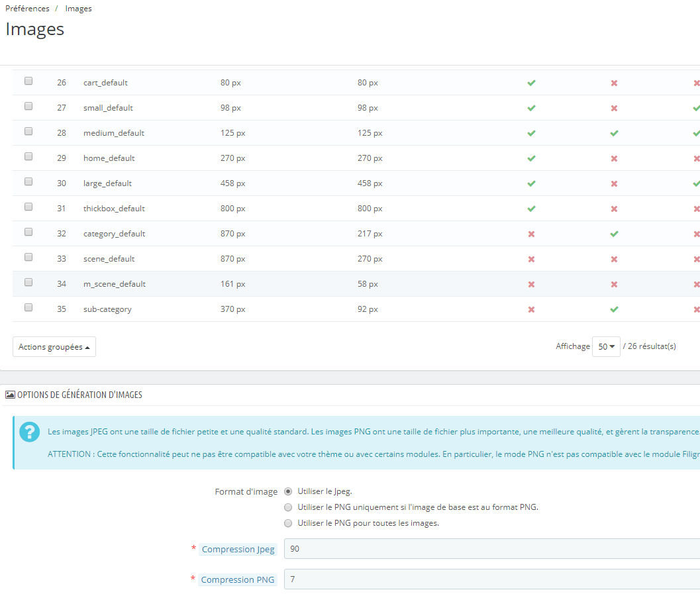Check the thickbox_default row checkbox
Screen dimensions: 700x594
(x=28, y=207)
